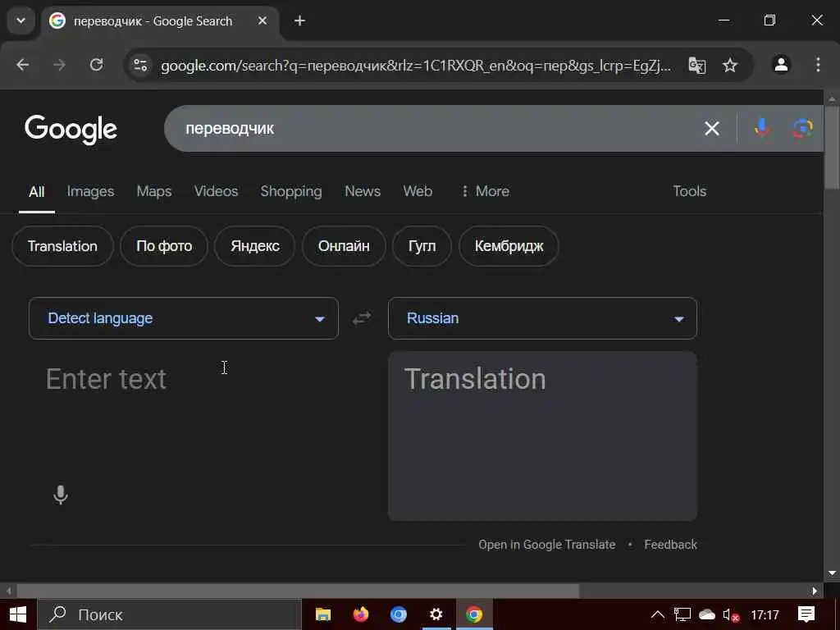840x630 pixels.
Task: Select the Гугл chip
Action: (422, 246)
